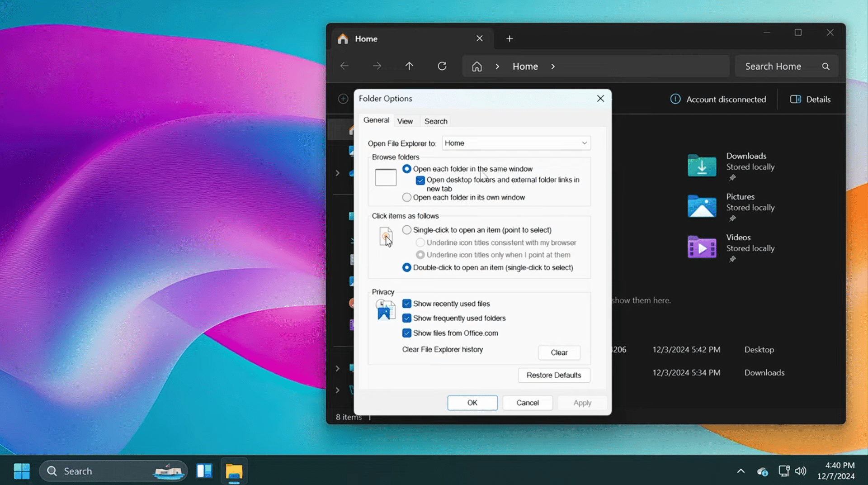
Task: Click the Clear history button
Action: pyautogui.click(x=559, y=352)
